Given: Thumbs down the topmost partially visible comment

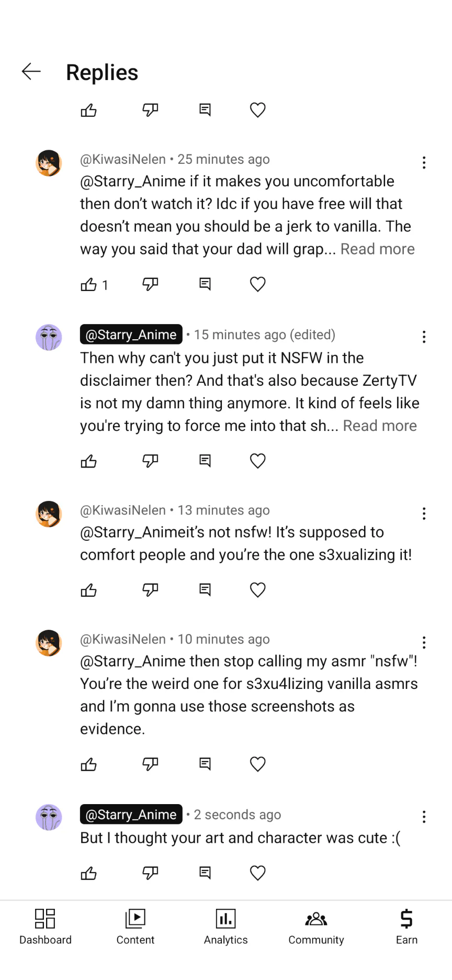Looking at the screenshot, I should (x=150, y=110).
